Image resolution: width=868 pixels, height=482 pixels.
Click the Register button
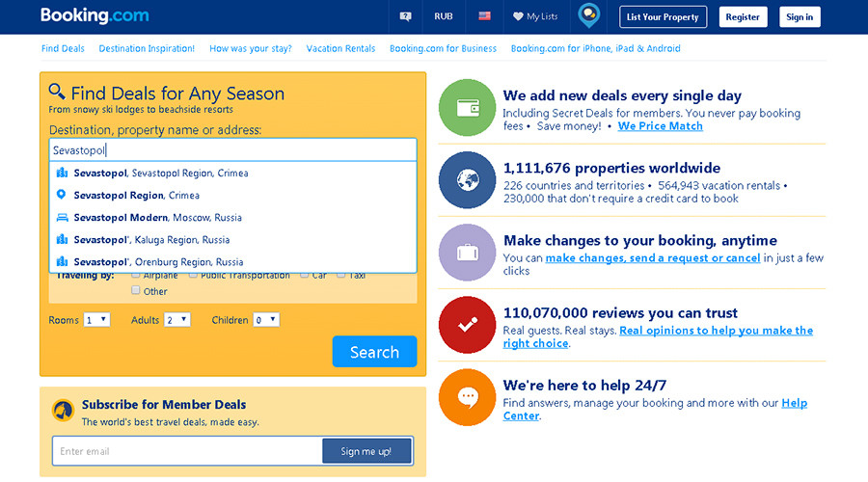(743, 16)
